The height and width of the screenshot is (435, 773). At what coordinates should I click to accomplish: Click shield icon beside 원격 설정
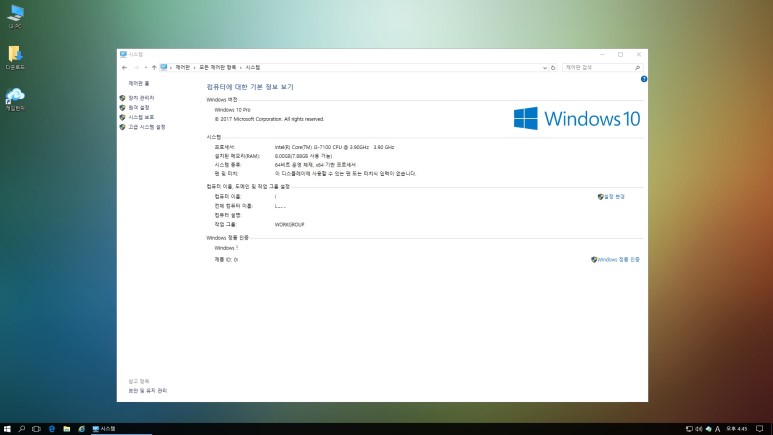[122, 108]
